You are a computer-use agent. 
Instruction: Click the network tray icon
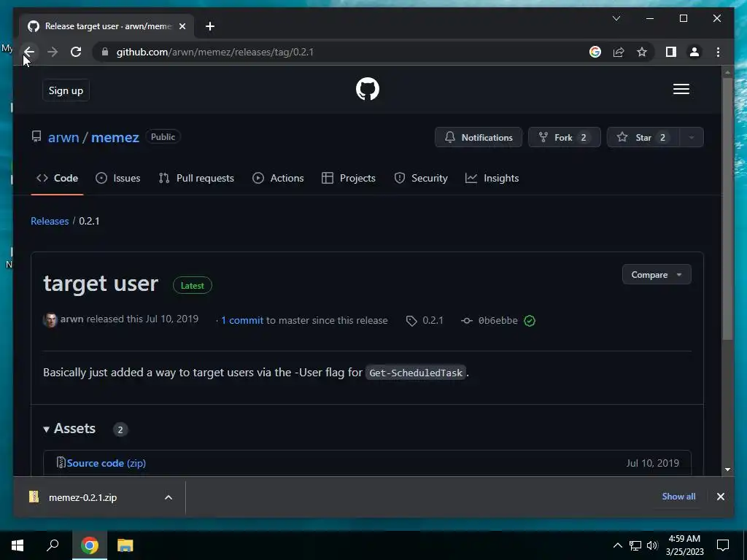pyautogui.click(x=635, y=545)
